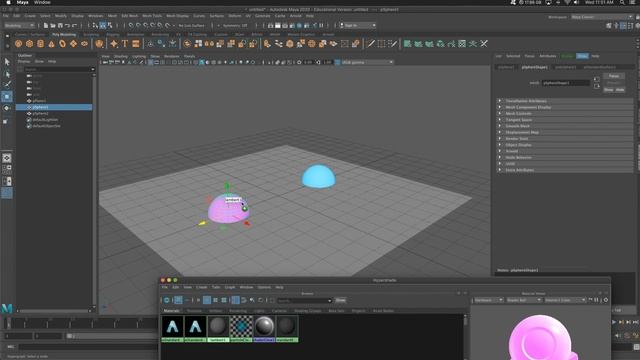The image size is (640, 360).
Task: Select the checkered particle material swatch in Hypershade
Action: pyautogui.click(x=241, y=328)
